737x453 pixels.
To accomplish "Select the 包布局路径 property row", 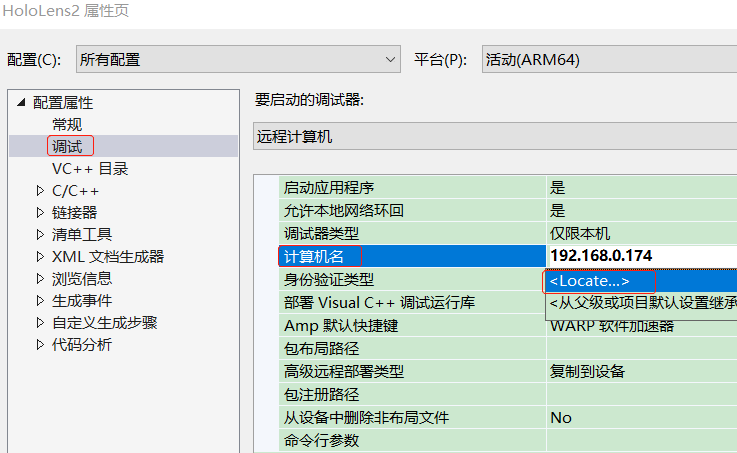I will pyautogui.click(x=412, y=348).
